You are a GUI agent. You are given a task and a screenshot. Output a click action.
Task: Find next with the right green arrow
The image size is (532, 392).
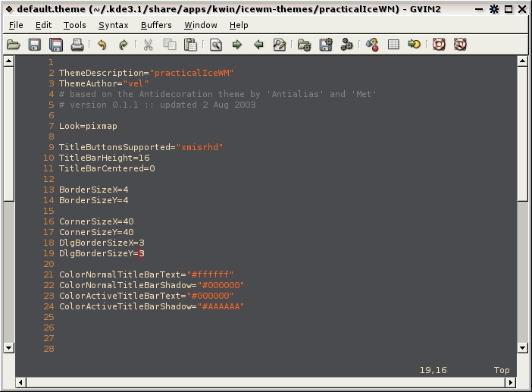point(237,45)
